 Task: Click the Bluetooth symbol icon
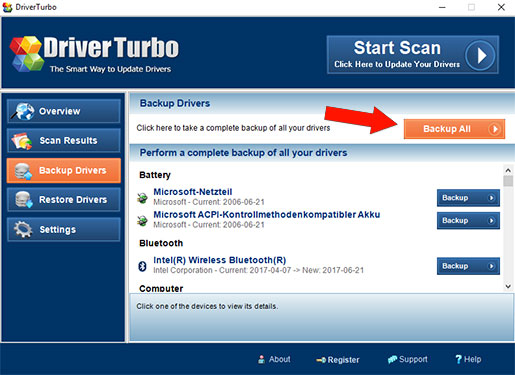pyautogui.click(x=142, y=266)
